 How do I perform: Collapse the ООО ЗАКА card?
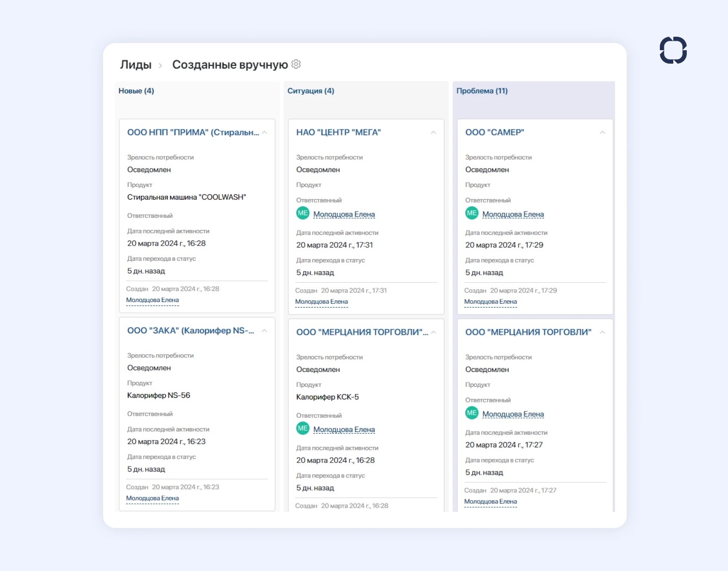pyautogui.click(x=264, y=331)
